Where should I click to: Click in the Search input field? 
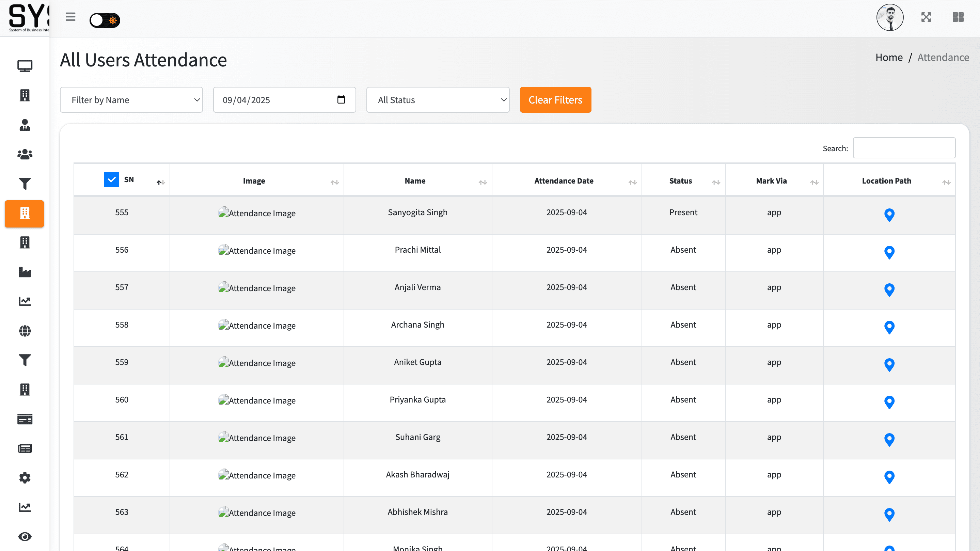click(x=903, y=148)
